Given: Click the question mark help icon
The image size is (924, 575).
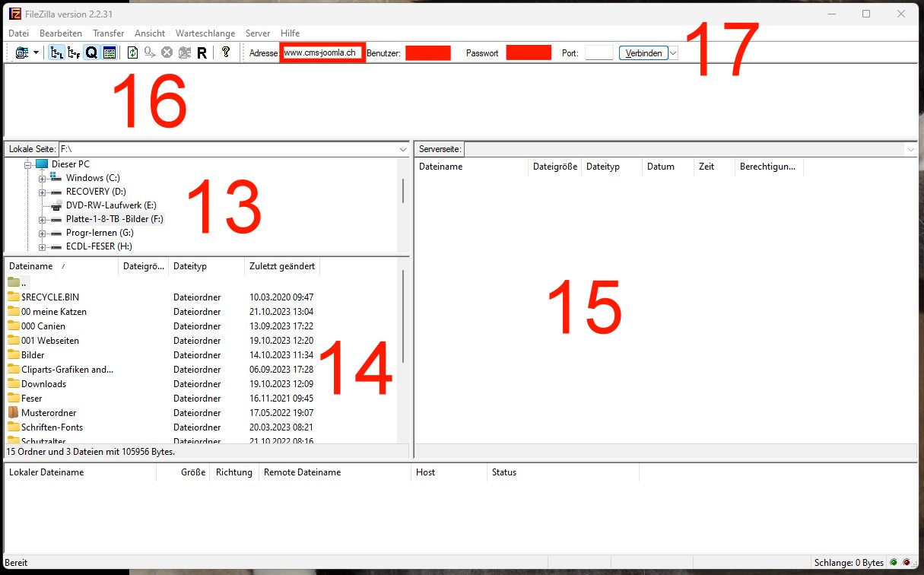Looking at the screenshot, I should [x=226, y=52].
